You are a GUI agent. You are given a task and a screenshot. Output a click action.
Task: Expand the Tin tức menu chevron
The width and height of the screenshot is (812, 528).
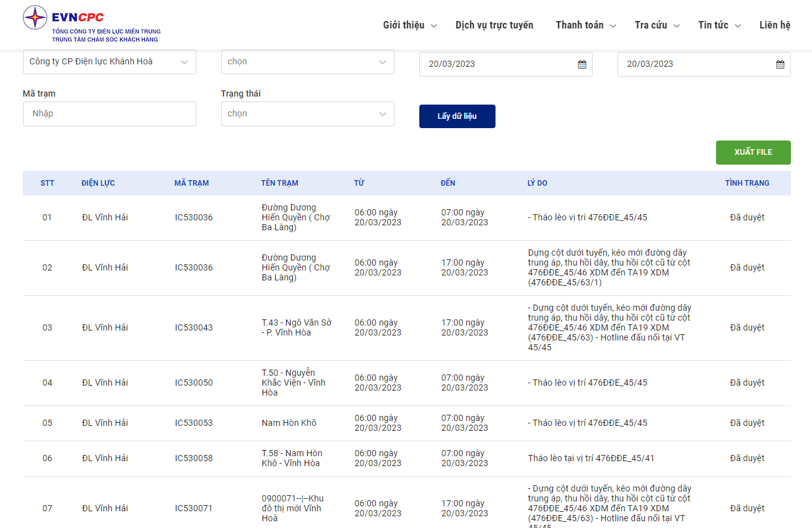[738, 26]
